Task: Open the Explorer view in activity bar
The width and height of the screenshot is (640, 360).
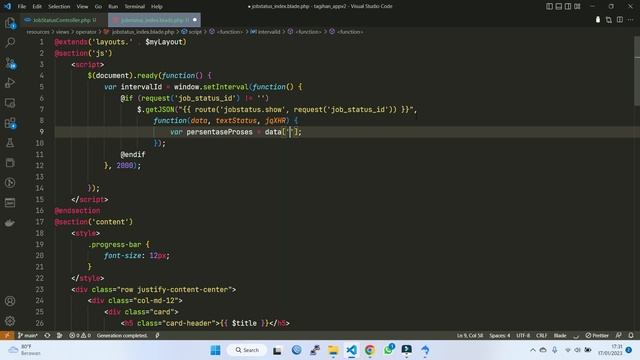Action: point(10,23)
